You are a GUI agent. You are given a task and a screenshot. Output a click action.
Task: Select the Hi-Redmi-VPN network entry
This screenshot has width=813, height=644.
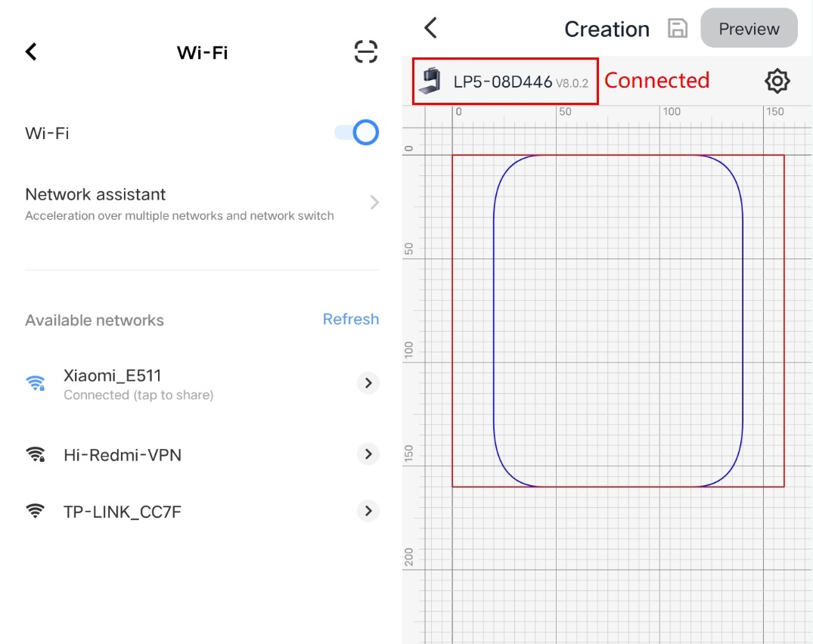tap(123, 455)
